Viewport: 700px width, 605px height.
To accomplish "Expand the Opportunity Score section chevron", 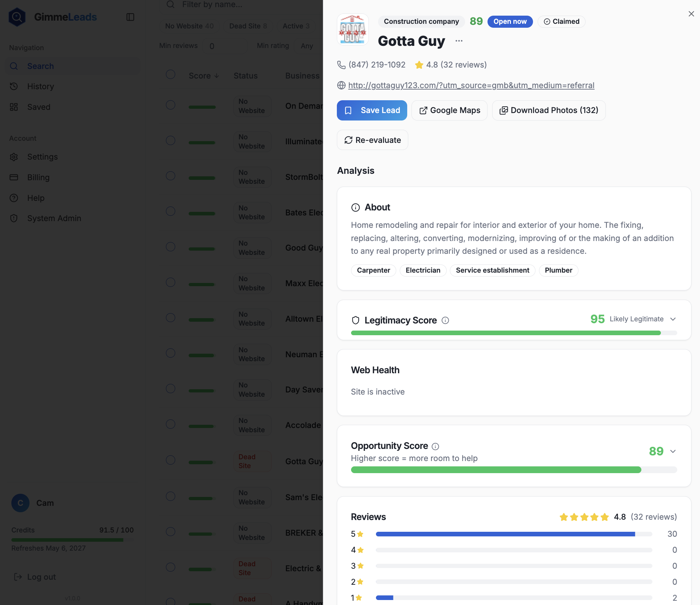I will 673,451.
